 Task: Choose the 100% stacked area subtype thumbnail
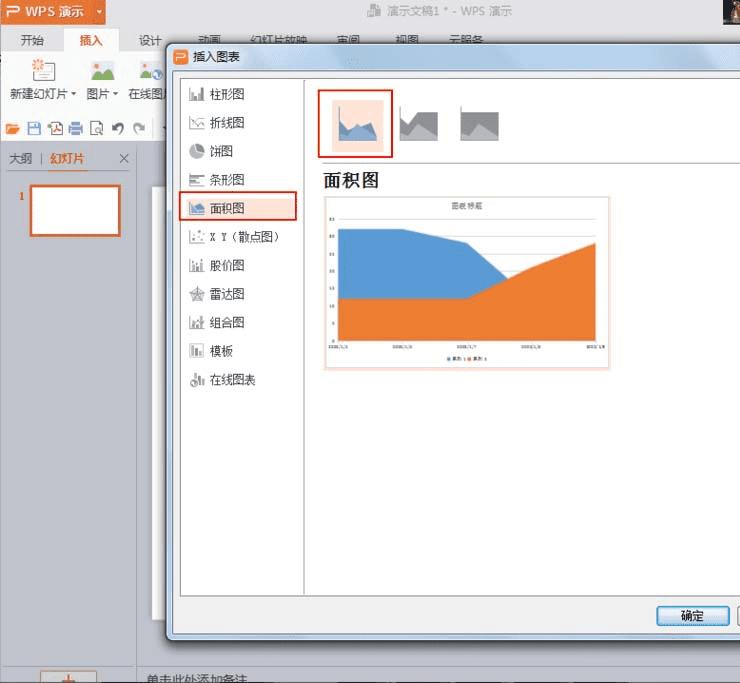click(x=479, y=125)
